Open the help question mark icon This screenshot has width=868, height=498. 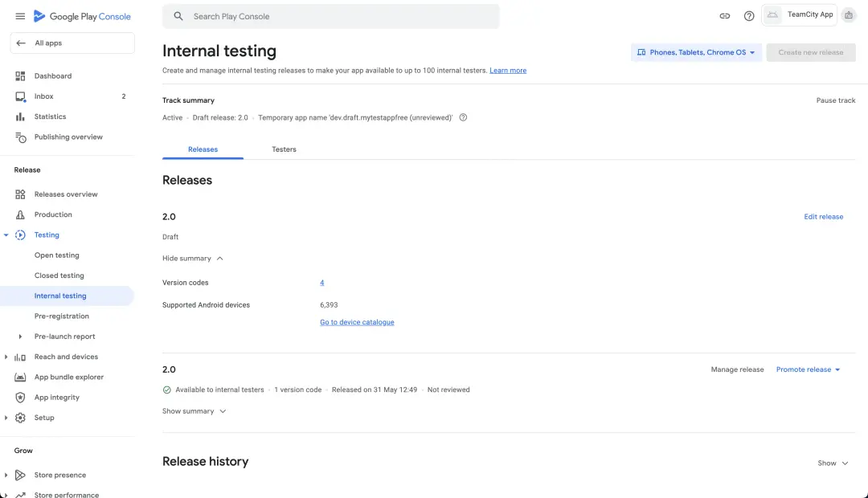749,16
